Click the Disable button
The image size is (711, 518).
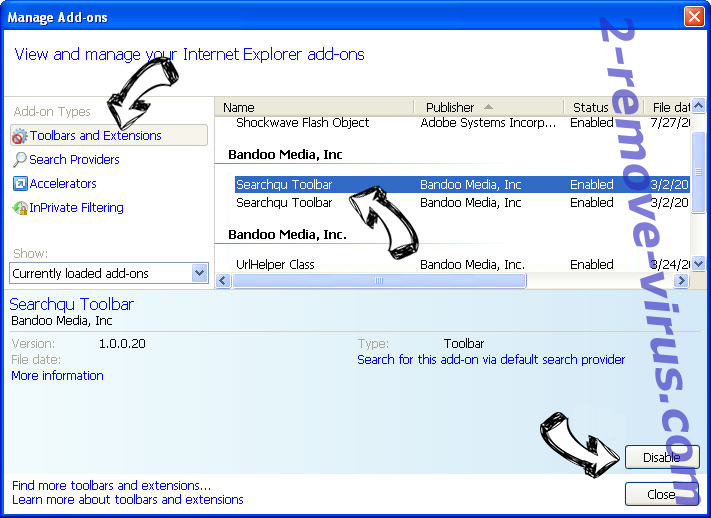click(662, 457)
